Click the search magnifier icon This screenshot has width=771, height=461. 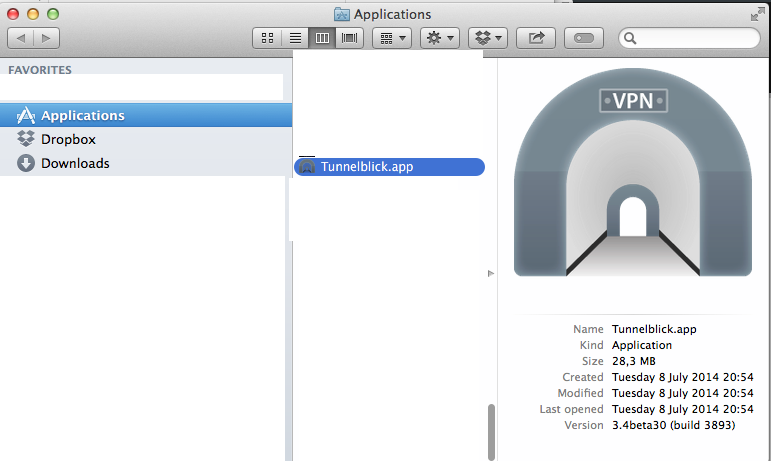(x=630, y=38)
